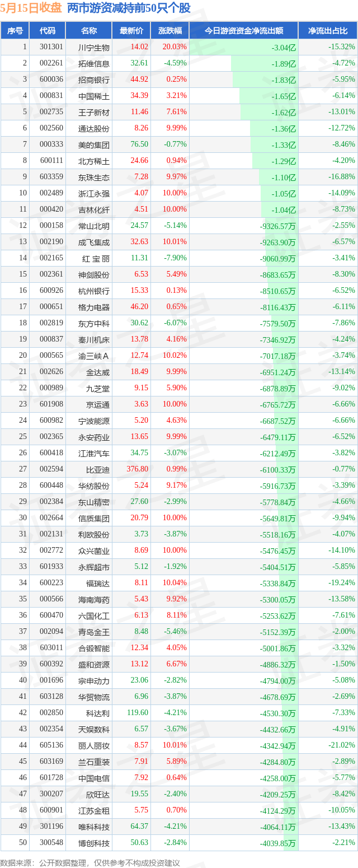Click stock name 格力电器
Screen dimensions: 358x868
94,307
